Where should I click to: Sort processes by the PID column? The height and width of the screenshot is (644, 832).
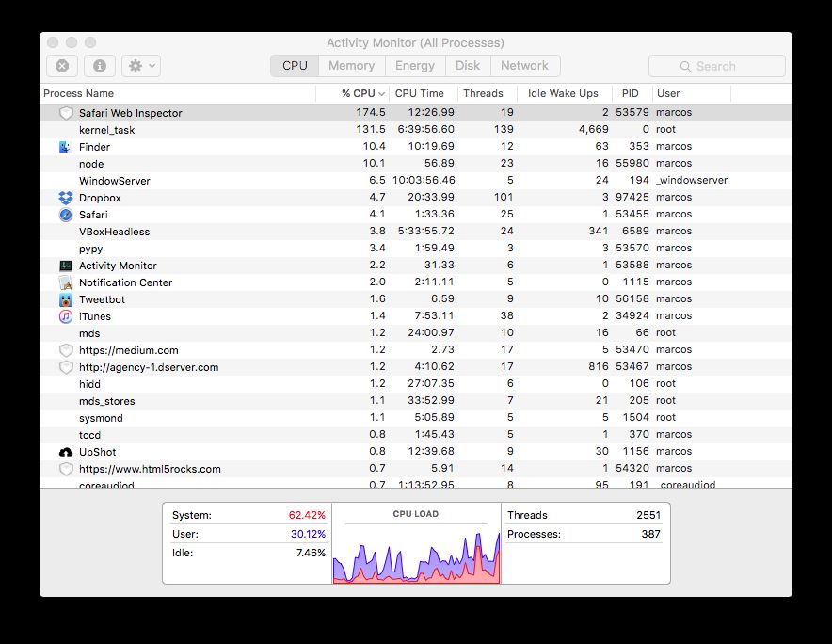click(630, 93)
